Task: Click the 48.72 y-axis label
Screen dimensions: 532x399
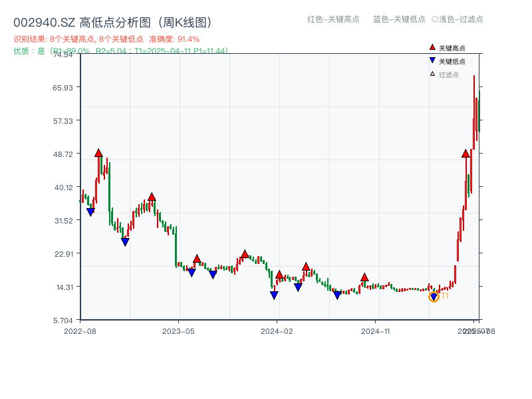Action: [x=63, y=154]
